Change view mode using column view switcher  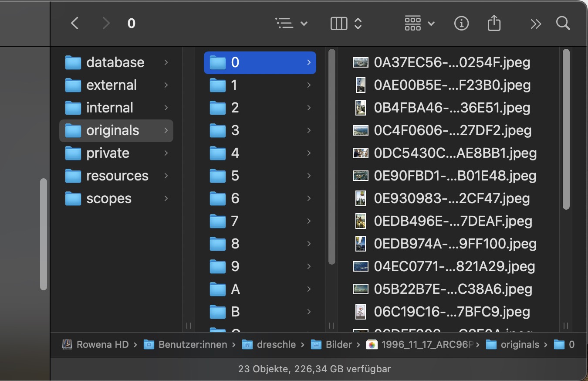[x=346, y=23]
